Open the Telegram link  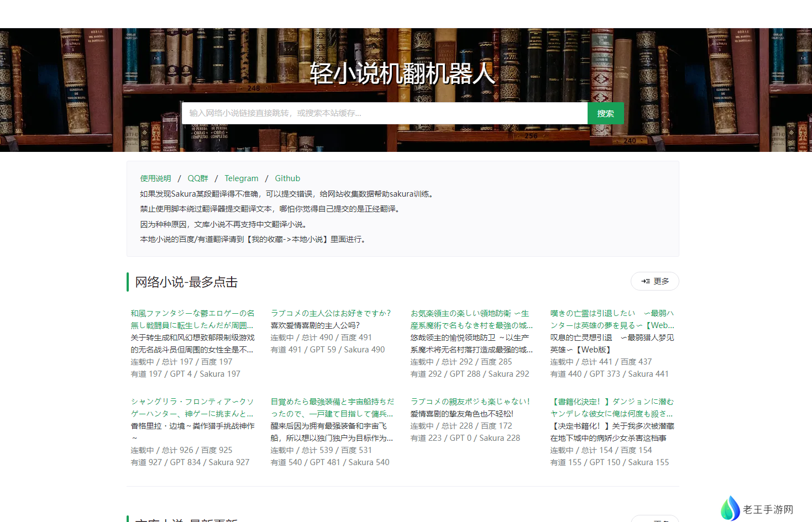(241, 178)
